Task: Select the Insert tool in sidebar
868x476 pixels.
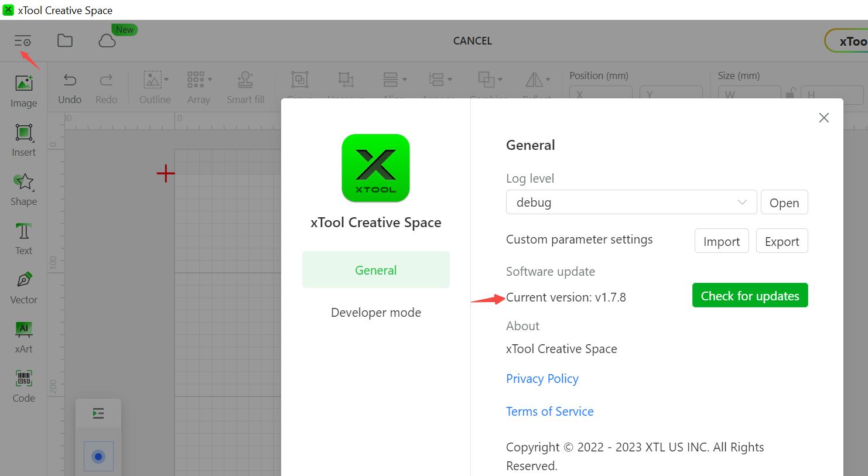Action: click(24, 141)
